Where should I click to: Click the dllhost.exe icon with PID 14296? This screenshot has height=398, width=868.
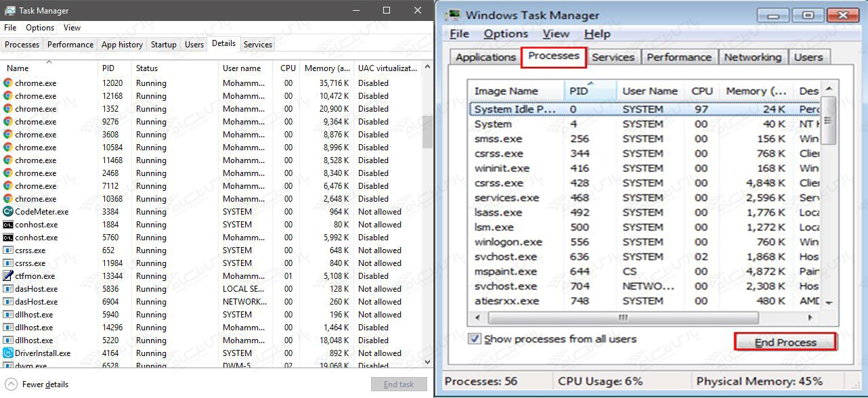pyautogui.click(x=8, y=328)
